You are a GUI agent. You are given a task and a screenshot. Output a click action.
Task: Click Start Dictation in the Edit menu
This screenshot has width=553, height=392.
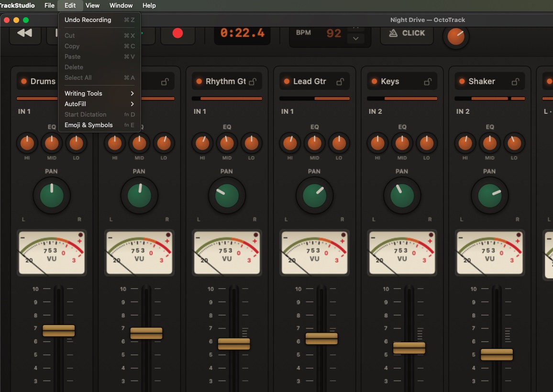[x=100, y=115]
